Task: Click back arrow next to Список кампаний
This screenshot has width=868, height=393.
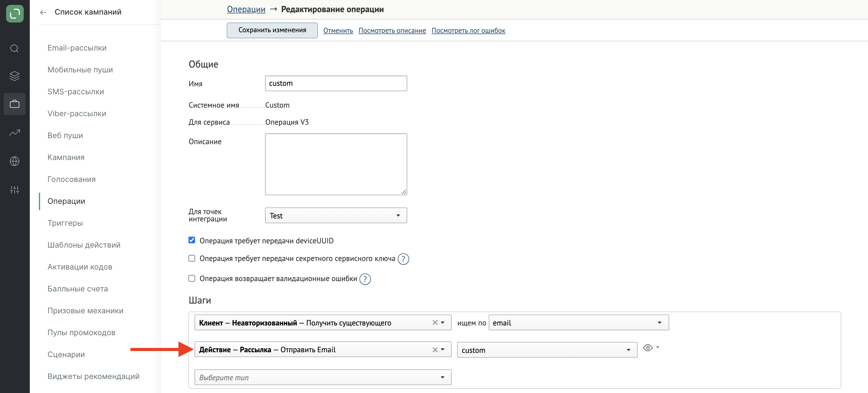Action: point(43,12)
